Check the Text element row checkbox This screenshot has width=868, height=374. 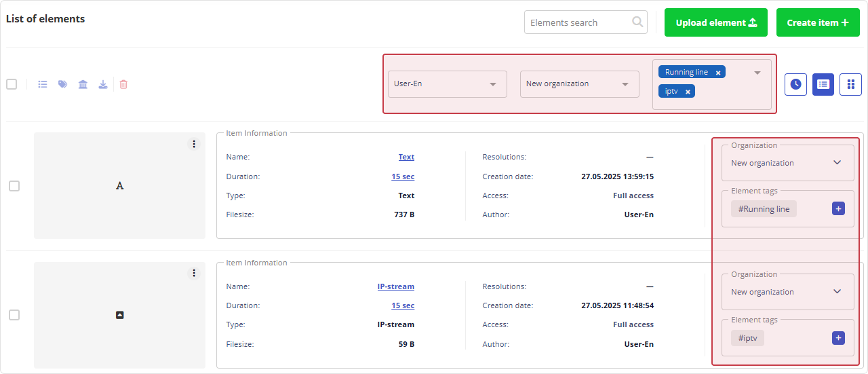pyautogui.click(x=14, y=186)
